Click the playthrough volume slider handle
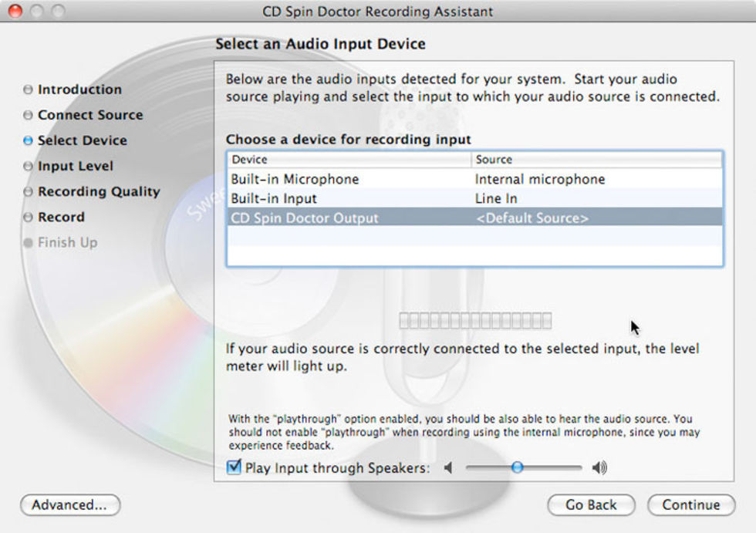This screenshot has width=756, height=533. (x=518, y=467)
